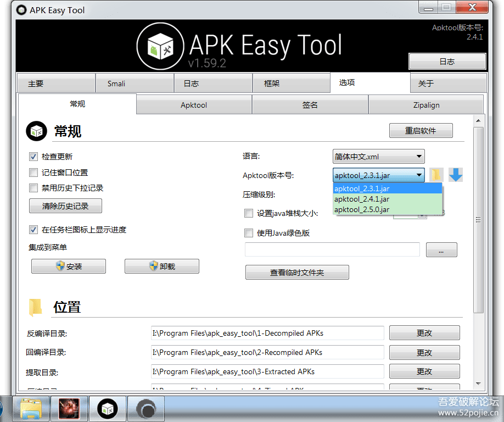This screenshot has height=422, width=504.
Task: Switch to the 日志 tab
Action: coord(213,84)
